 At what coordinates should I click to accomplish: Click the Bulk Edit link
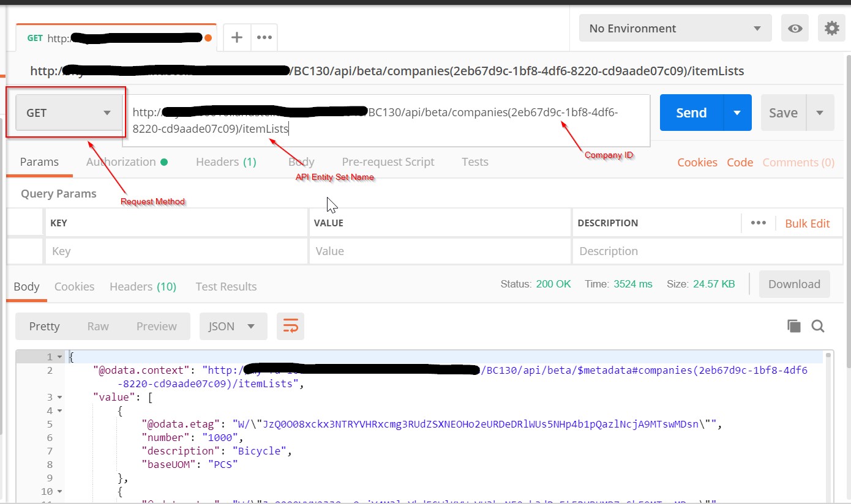(807, 223)
